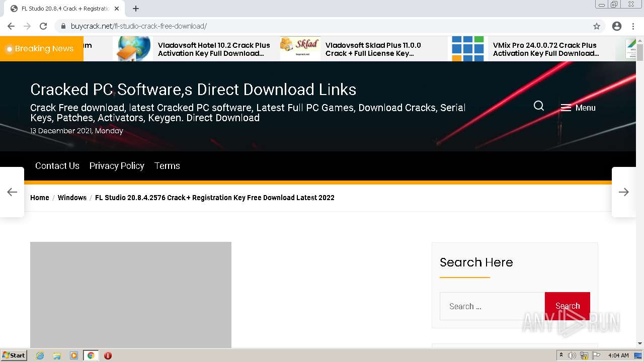The image size is (644, 362).
Task: Close the FL Studio Crack tab
Action: (117, 9)
